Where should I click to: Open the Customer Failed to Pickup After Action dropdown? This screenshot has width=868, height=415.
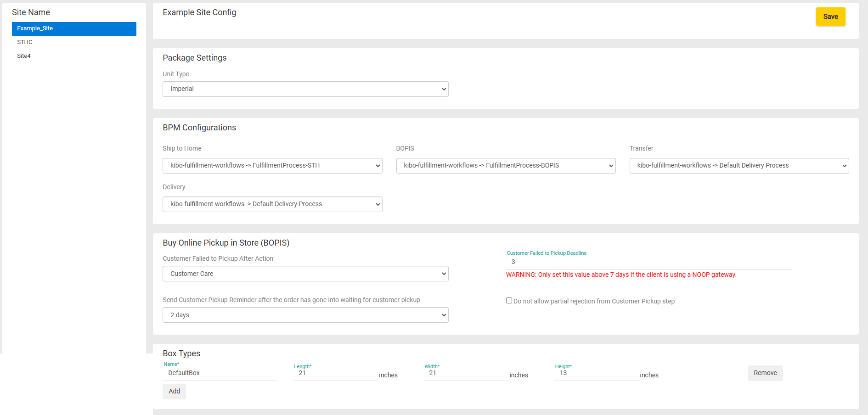305,274
